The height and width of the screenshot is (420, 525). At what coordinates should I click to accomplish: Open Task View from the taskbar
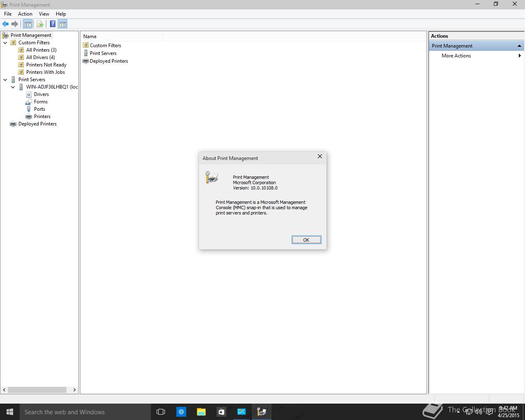[x=161, y=412]
